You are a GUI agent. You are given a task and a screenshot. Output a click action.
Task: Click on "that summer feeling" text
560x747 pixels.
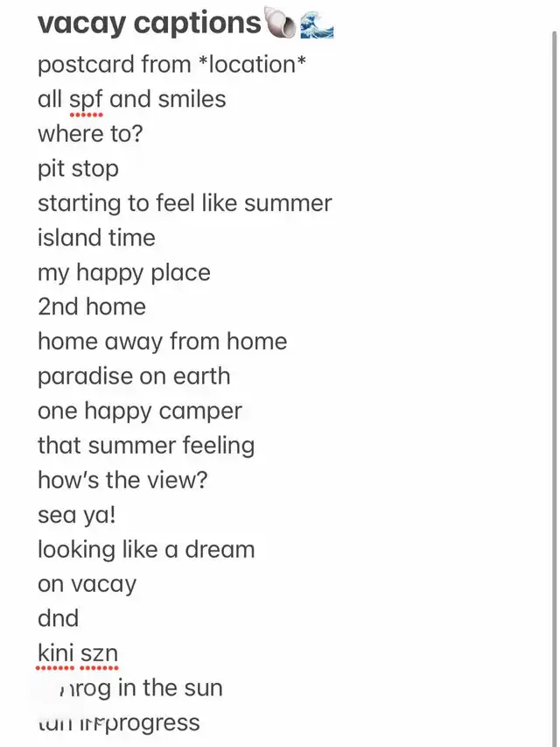(146, 445)
